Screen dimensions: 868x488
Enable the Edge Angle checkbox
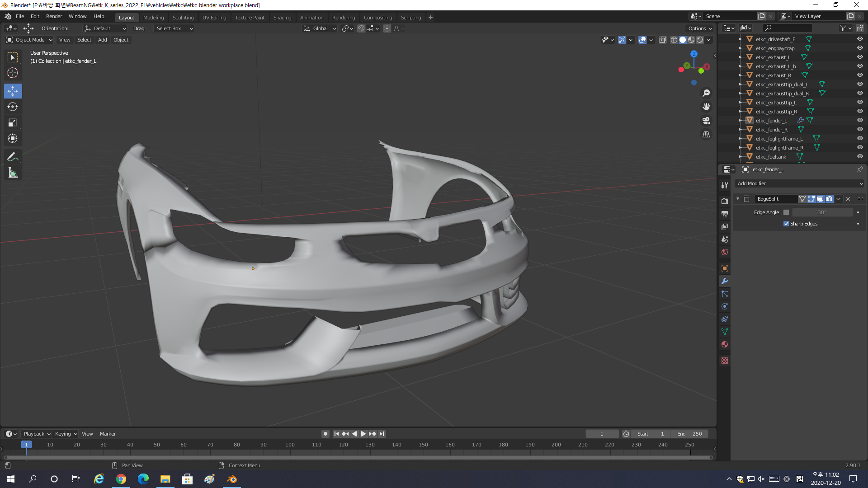pos(786,212)
